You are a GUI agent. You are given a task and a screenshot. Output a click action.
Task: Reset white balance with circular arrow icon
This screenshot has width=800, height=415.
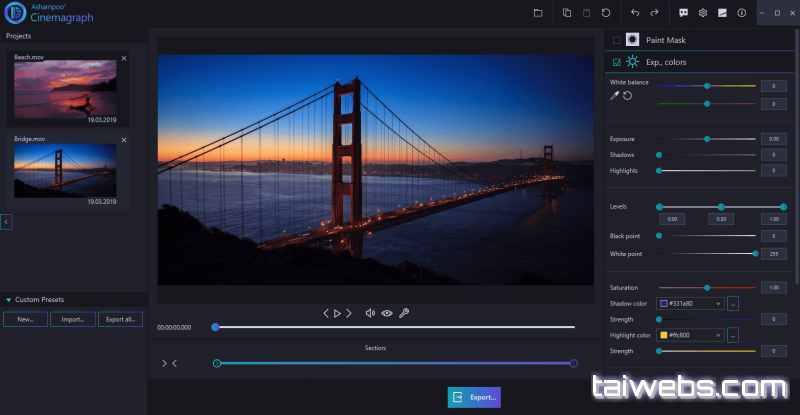pos(627,96)
